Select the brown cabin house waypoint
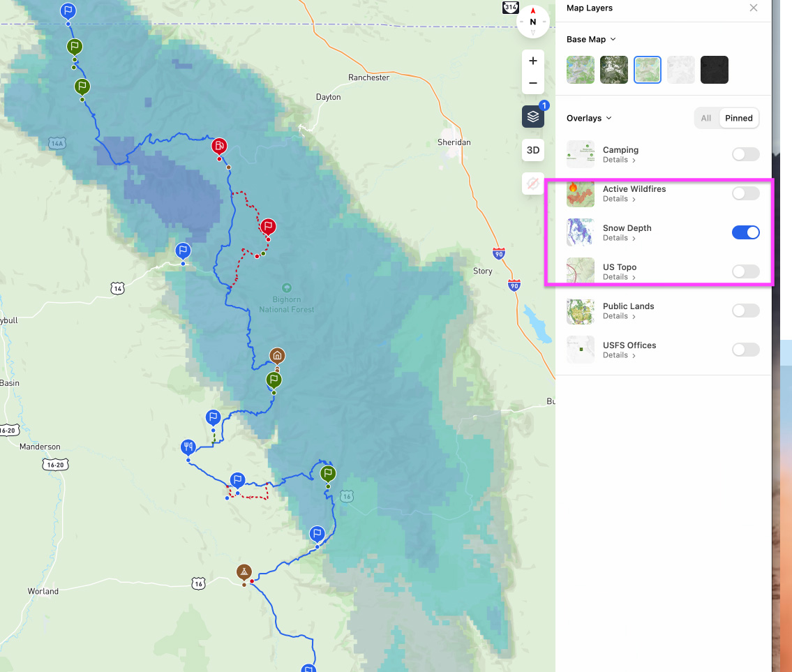 point(277,355)
